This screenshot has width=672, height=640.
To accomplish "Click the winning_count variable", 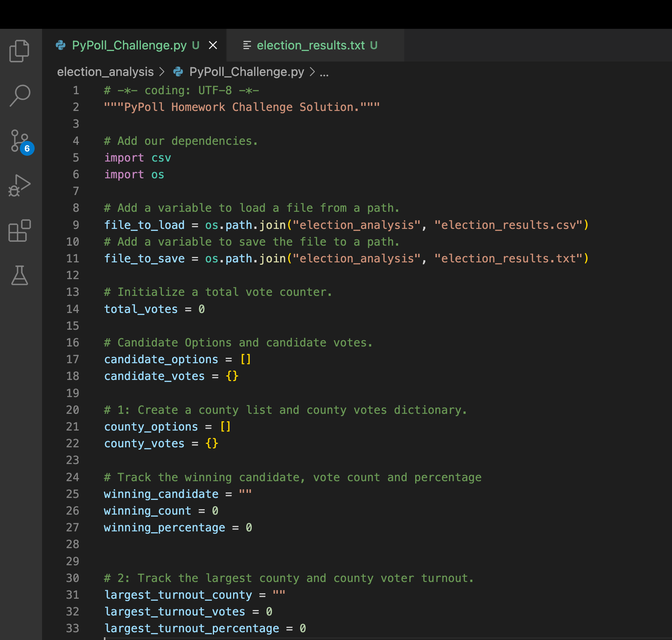I will point(147,511).
